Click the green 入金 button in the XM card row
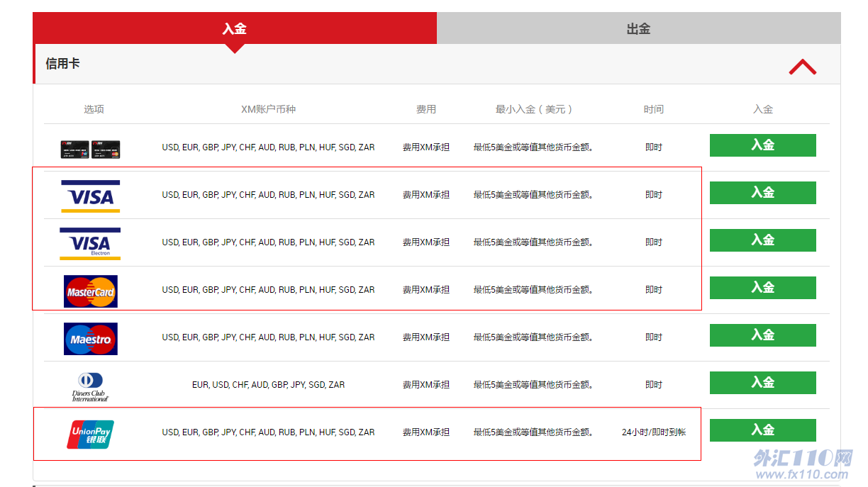The width and height of the screenshot is (868, 487). pos(763,145)
